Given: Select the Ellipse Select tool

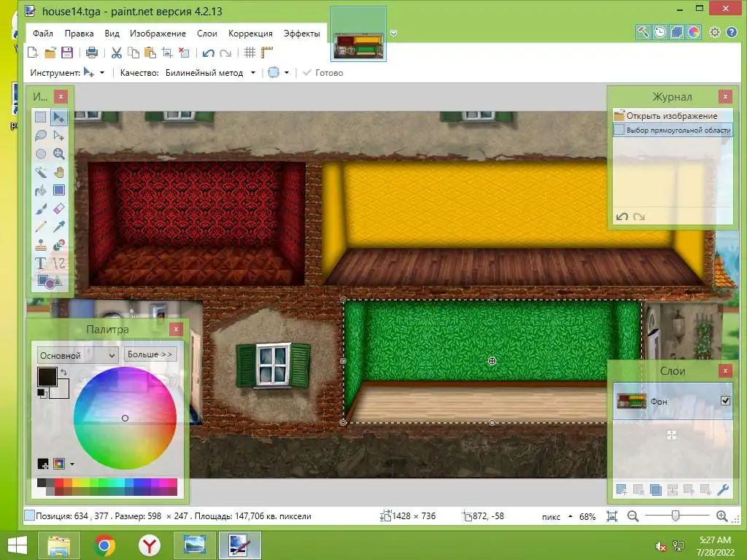Looking at the screenshot, I should pos(41,154).
